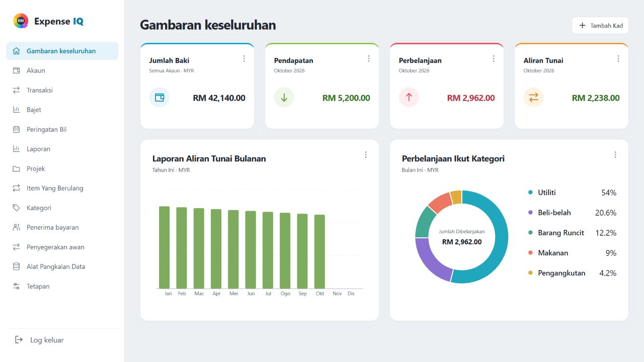The image size is (644, 362).
Task: Click the Utiliti 54% value
Action: click(x=609, y=193)
